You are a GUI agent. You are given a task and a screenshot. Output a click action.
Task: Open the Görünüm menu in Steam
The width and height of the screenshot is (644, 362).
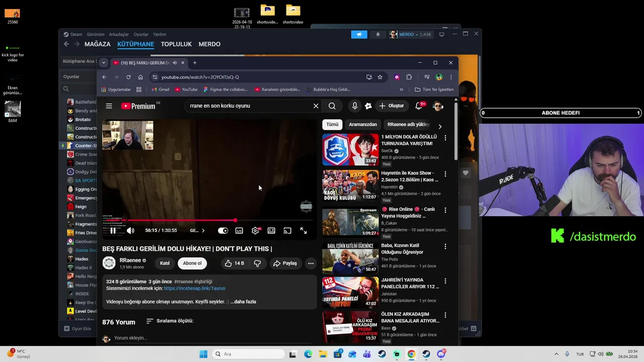tap(96, 34)
